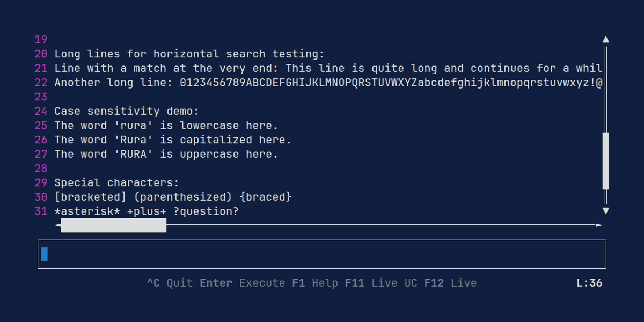The image size is (644, 322).
Task: Toggle F12 Live mode
Action: (450, 283)
